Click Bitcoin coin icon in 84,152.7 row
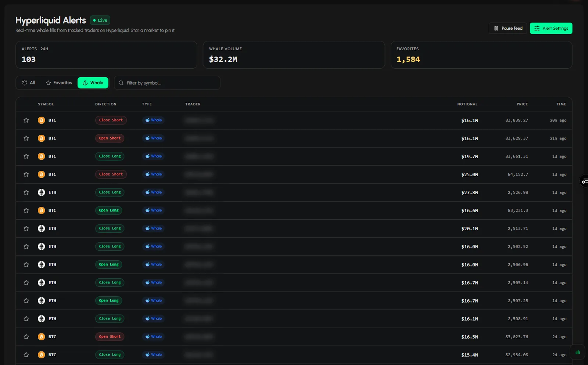The height and width of the screenshot is (365, 588). [42, 174]
